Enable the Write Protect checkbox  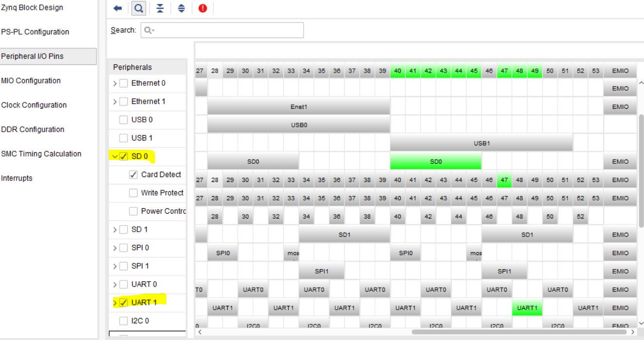point(134,193)
